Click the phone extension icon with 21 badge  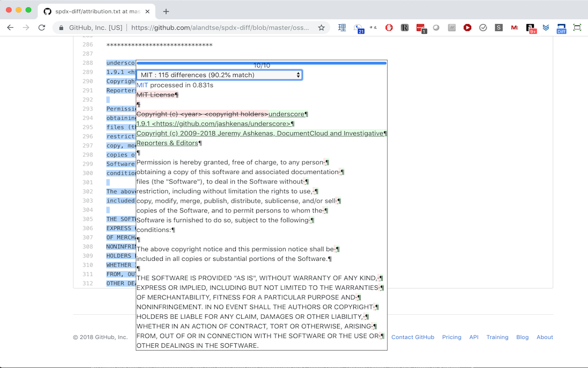[359, 28]
